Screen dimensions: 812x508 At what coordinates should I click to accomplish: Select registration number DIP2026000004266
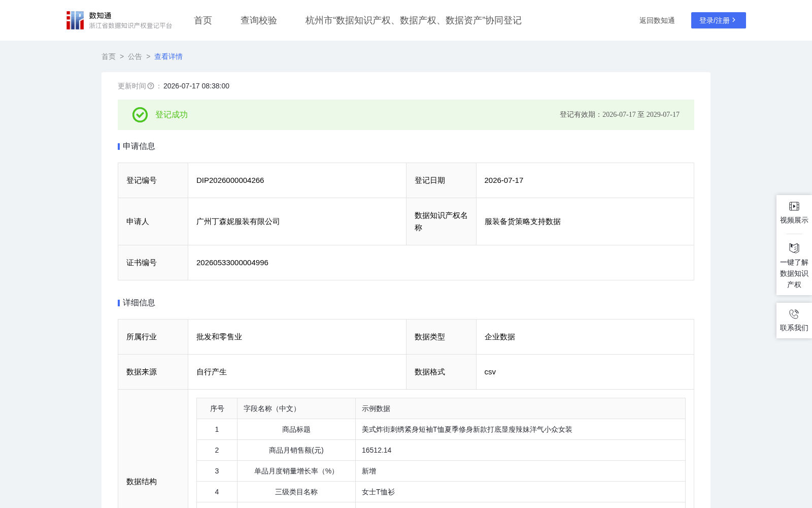pos(230,180)
